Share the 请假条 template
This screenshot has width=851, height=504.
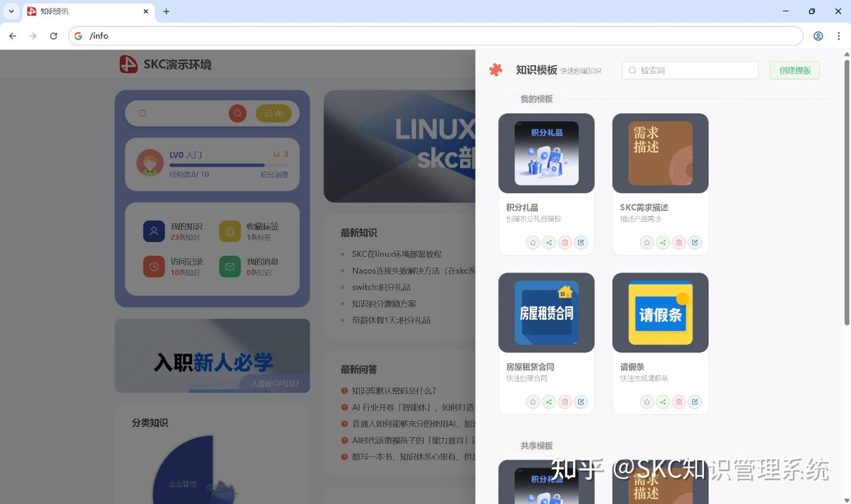[663, 402]
